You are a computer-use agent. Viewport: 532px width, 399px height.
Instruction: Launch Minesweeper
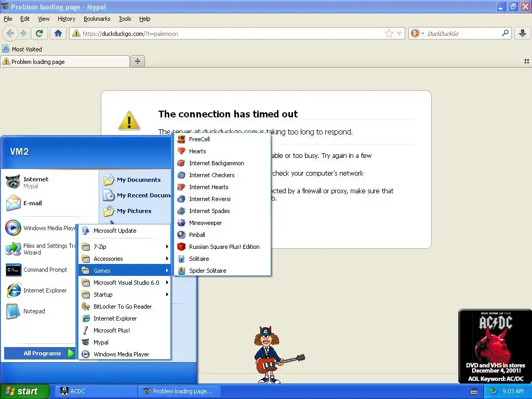[222, 223]
